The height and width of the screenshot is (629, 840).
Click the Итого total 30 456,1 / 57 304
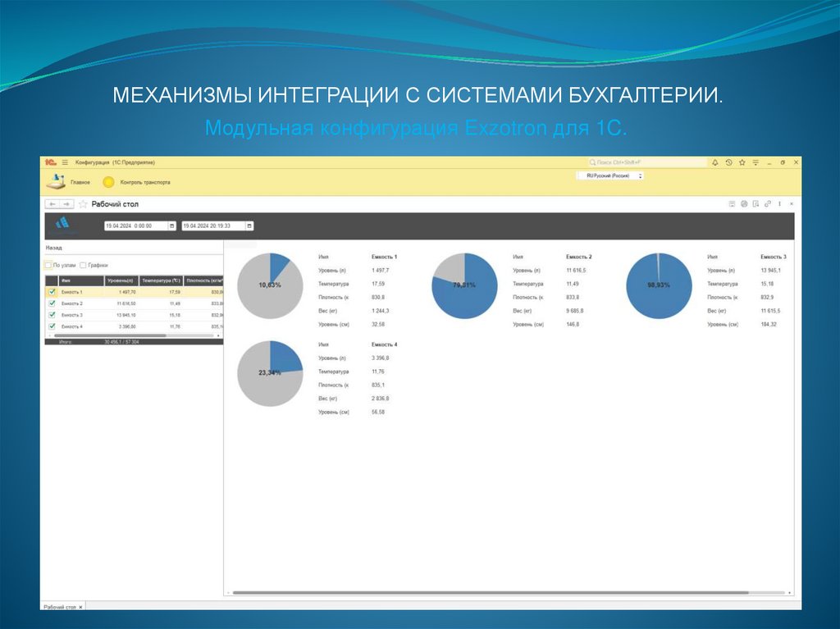click(121, 342)
